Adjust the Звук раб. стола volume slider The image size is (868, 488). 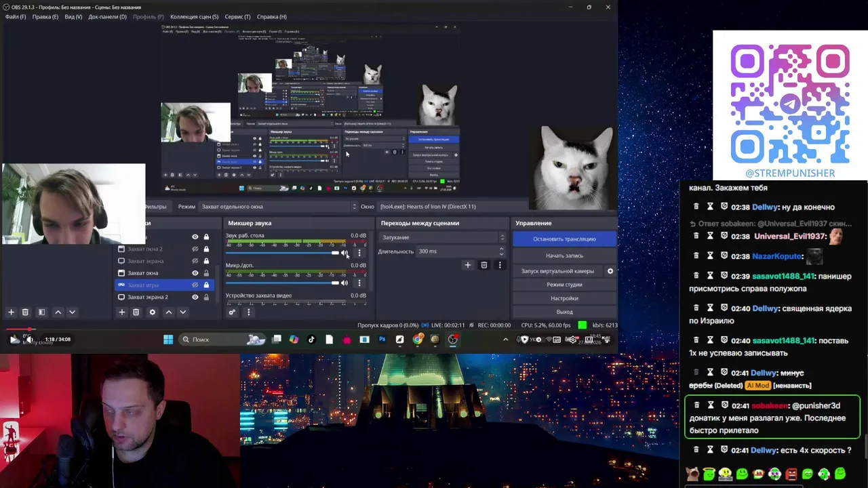[x=282, y=253]
